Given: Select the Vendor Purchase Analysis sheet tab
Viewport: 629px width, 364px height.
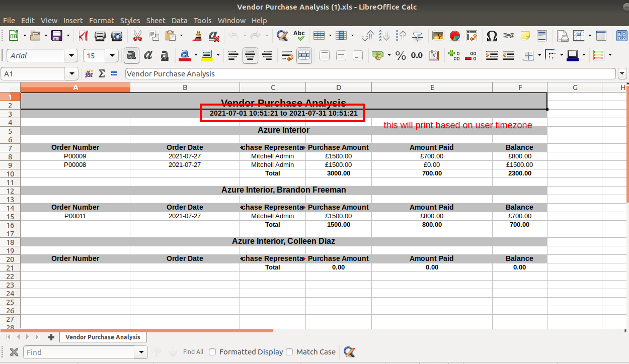Looking at the screenshot, I should coord(103,337).
